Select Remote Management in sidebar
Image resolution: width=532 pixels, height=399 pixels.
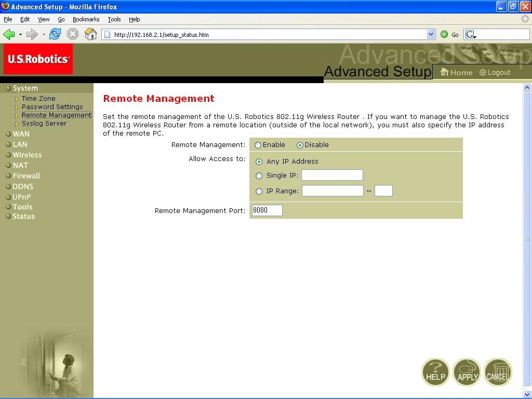tap(56, 115)
